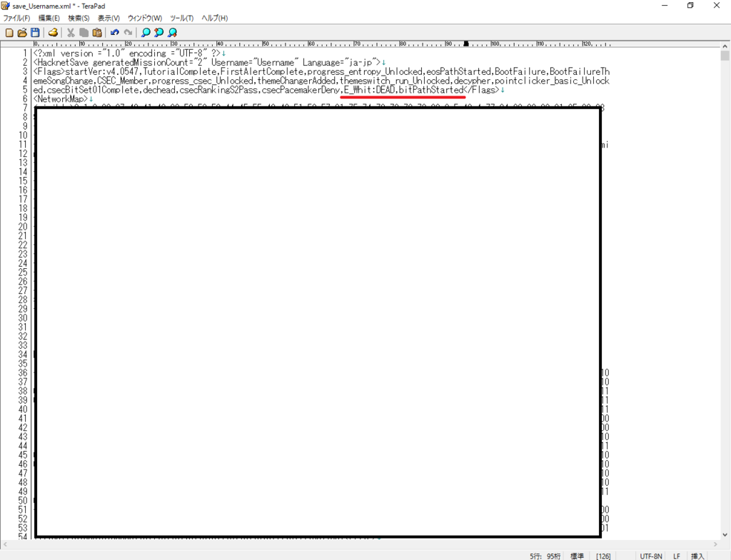The width and height of the screenshot is (731, 560).
Task: Click the vertical scrollbar up arrow
Action: click(x=725, y=46)
